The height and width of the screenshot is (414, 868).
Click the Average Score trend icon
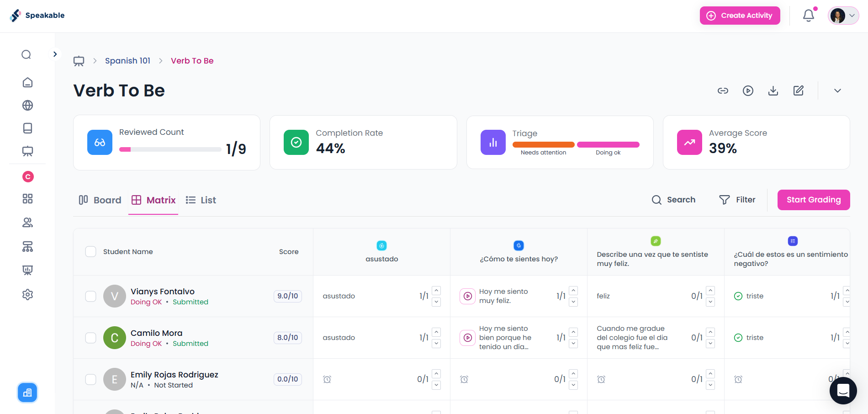pos(689,143)
